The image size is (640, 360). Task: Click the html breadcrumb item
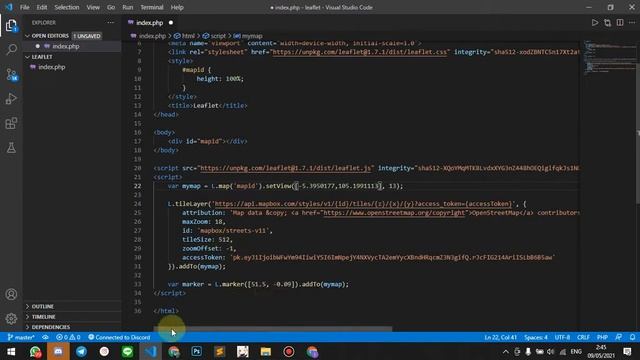[x=184, y=36]
